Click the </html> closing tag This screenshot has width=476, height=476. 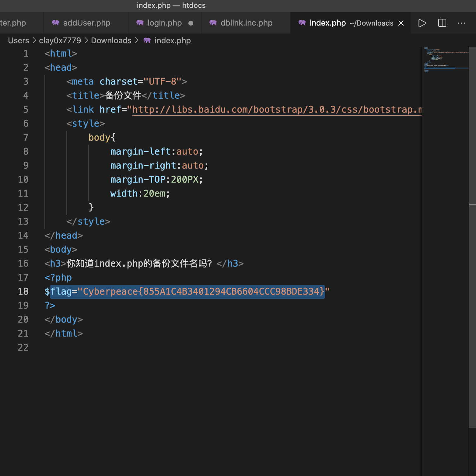point(64,333)
